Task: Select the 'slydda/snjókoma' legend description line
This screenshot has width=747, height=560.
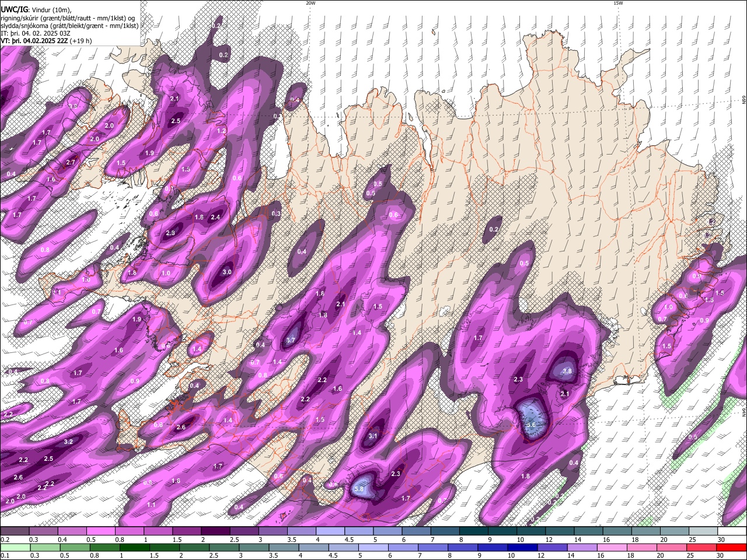Action: click(x=69, y=26)
